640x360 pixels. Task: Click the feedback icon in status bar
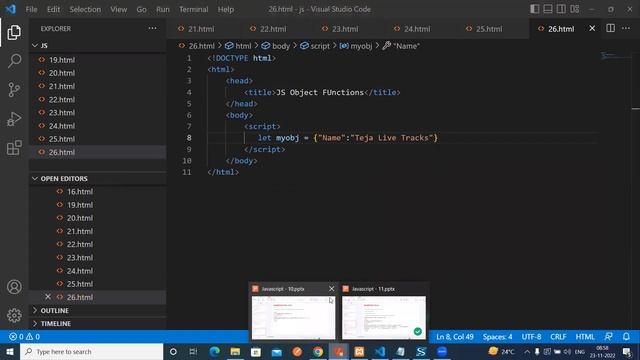pyautogui.click(x=608, y=337)
